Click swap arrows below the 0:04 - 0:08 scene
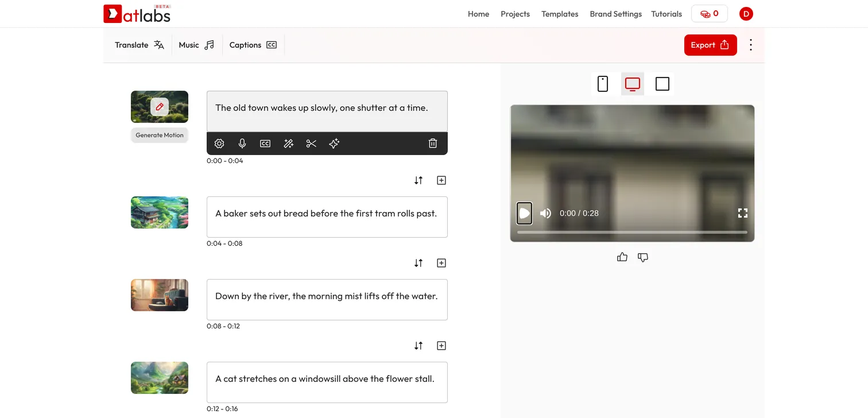The height and width of the screenshot is (418, 868). (x=418, y=263)
